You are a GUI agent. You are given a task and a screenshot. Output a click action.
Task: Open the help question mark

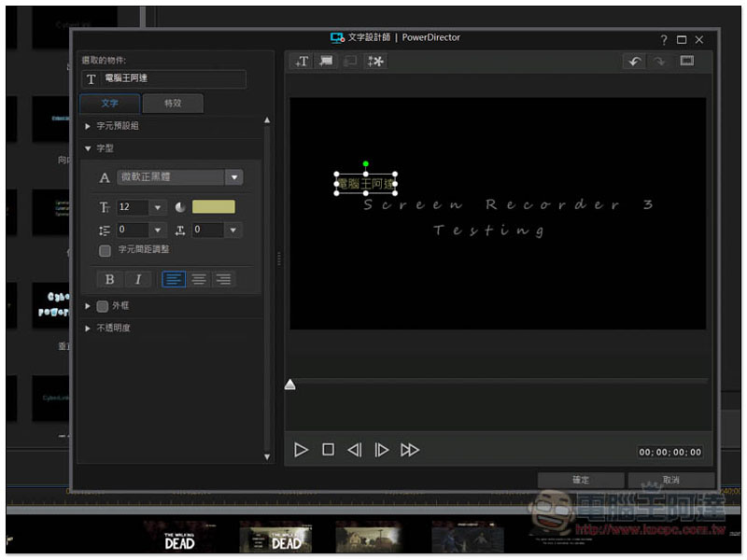[664, 40]
